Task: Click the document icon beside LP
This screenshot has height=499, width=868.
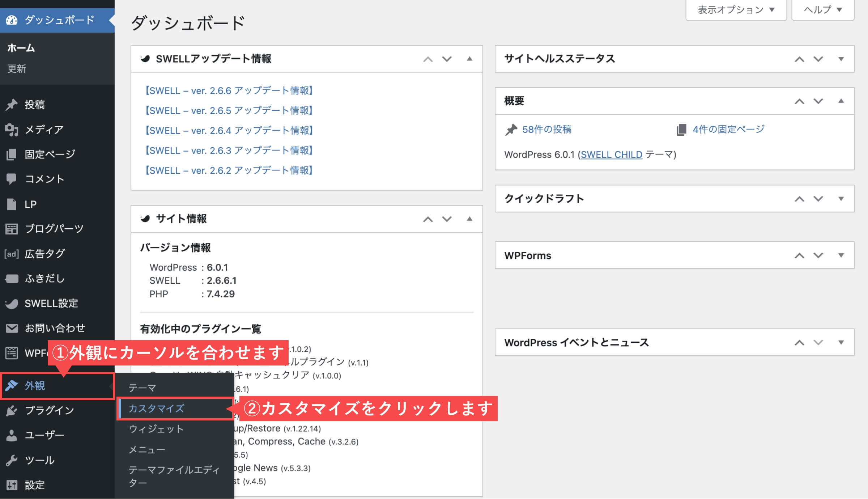Action: coord(12,204)
